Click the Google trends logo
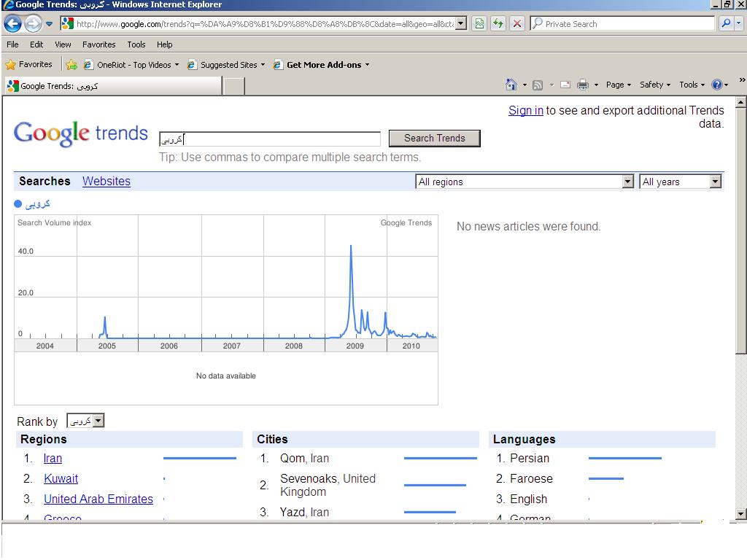Viewport: 747px width, 560px height. [80, 133]
